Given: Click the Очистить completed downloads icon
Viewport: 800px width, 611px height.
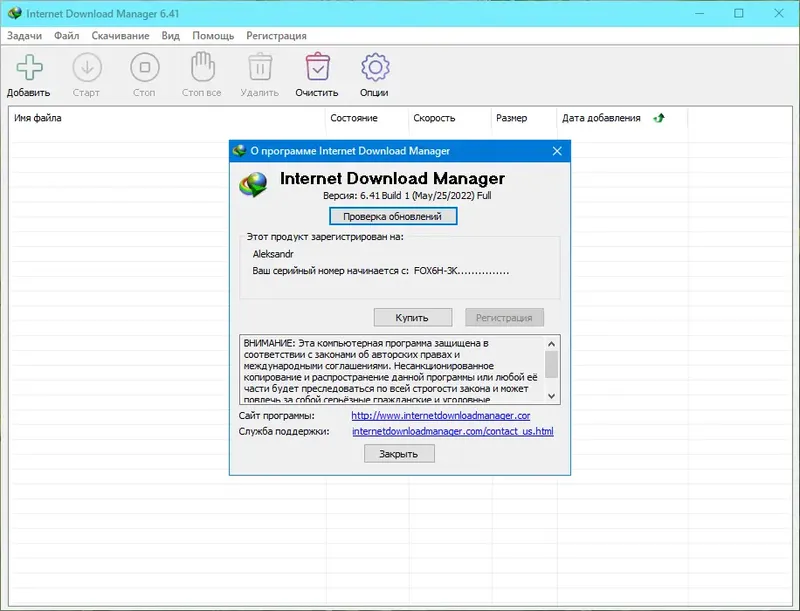Looking at the screenshot, I should [317, 66].
